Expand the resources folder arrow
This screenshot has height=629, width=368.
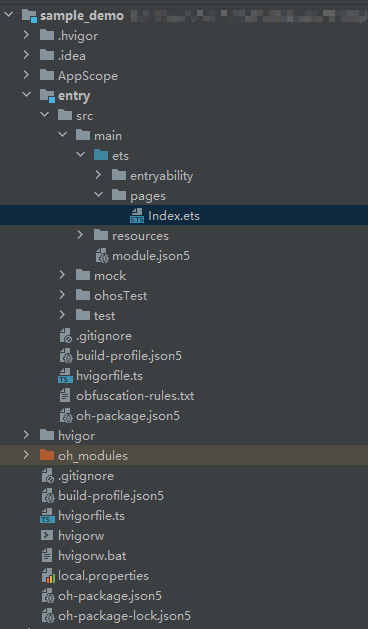80,235
